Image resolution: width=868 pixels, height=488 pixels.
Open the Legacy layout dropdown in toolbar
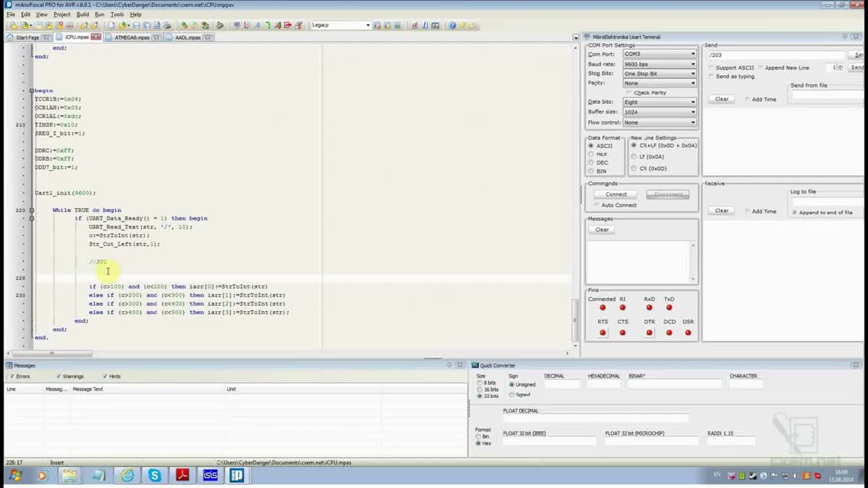pos(368,25)
